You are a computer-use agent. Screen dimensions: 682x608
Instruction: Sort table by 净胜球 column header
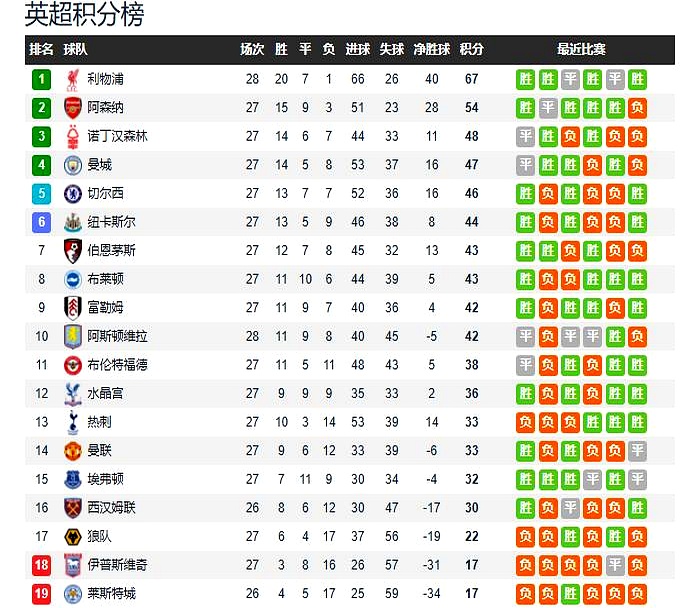pos(431,49)
